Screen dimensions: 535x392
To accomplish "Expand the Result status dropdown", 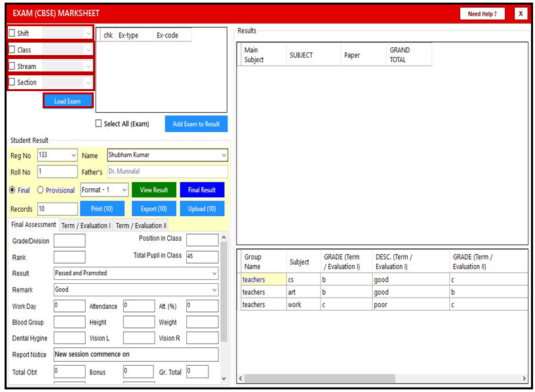I will click(x=214, y=273).
